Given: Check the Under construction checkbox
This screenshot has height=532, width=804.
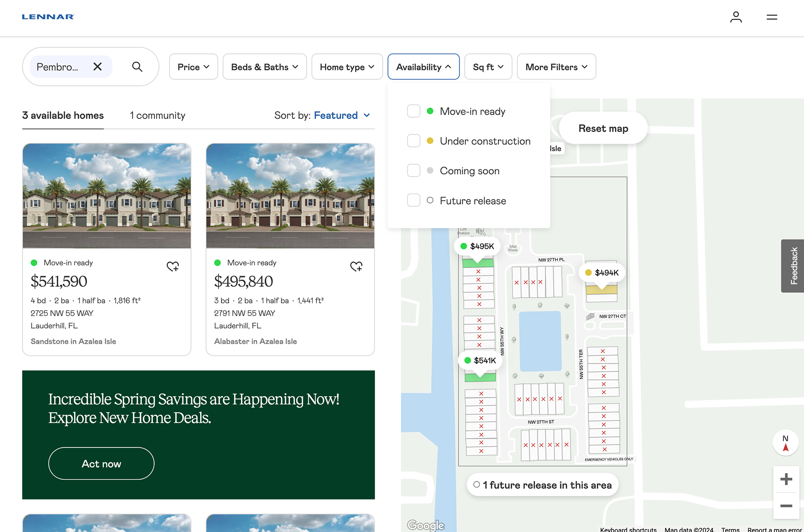Looking at the screenshot, I should pos(414,141).
